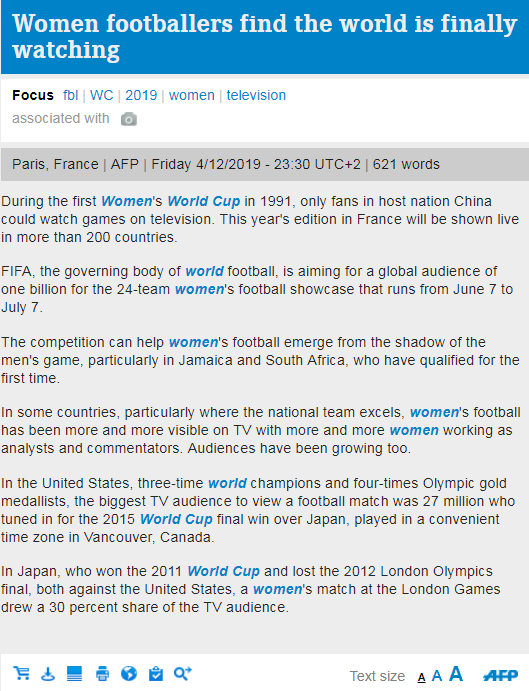Select the medium text size A
The height and width of the screenshot is (691, 529).
[x=436, y=676]
